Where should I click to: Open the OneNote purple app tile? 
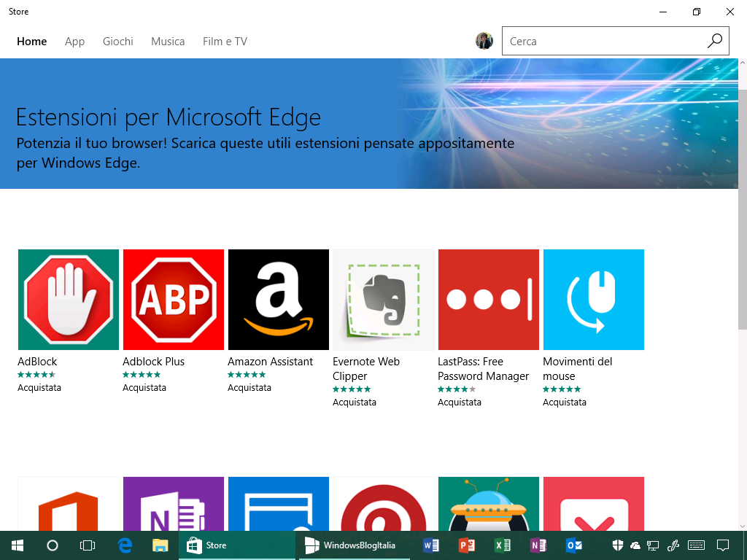[174, 504]
